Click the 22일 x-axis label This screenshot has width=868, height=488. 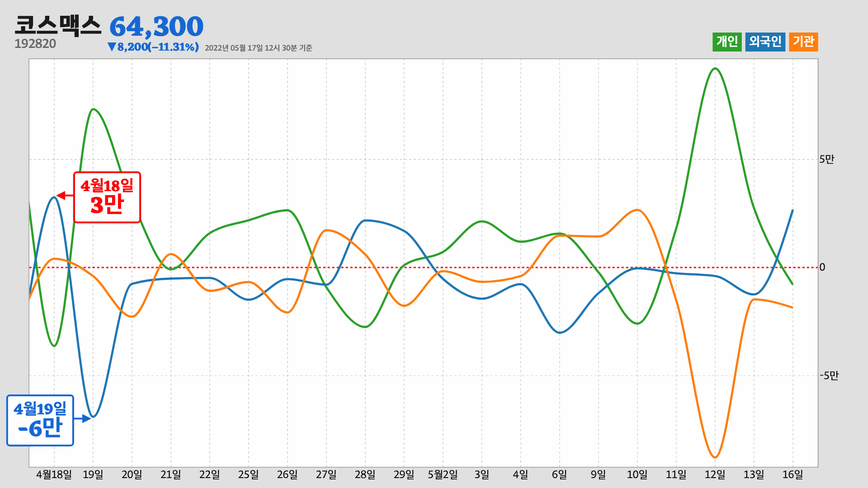pos(210,474)
